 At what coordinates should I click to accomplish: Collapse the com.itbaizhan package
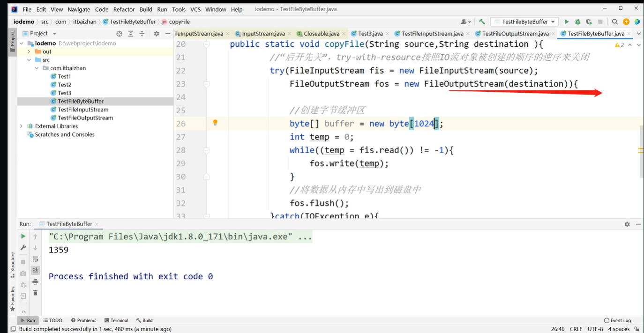[x=37, y=68]
